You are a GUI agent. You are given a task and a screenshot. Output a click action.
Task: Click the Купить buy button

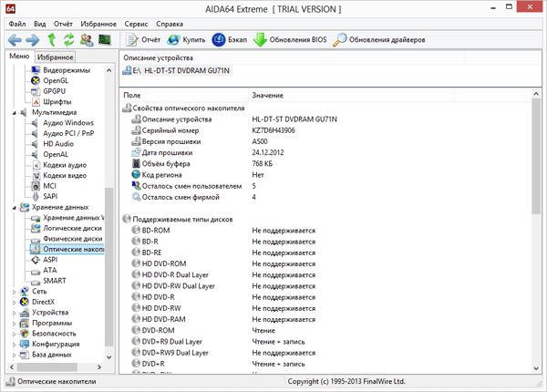[x=186, y=40]
